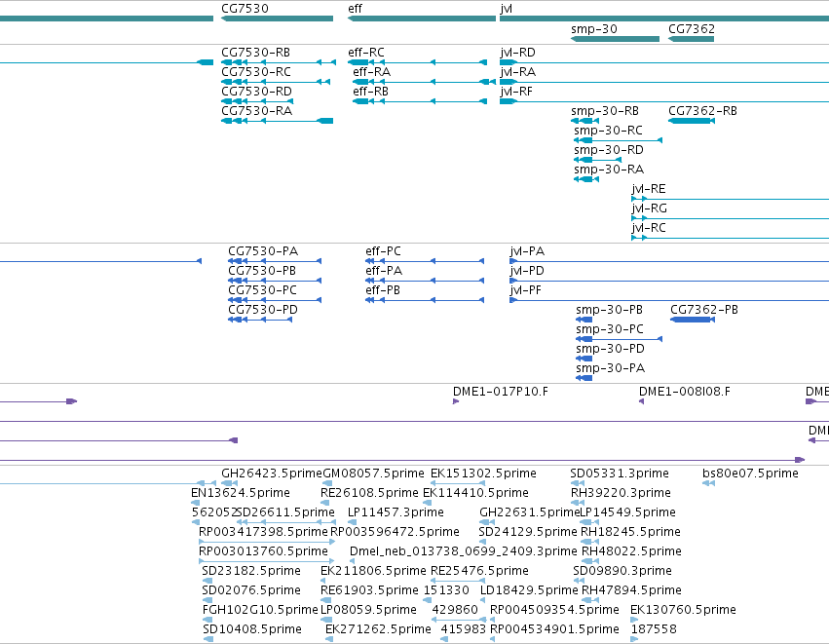Image resolution: width=829 pixels, height=644 pixels.
Task: Click the CG7530-RC transcript label
Action: click(256, 72)
